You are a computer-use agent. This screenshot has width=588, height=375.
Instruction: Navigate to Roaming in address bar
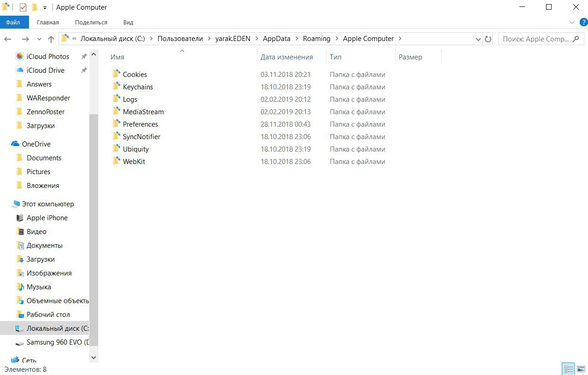click(x=316, y=39)
